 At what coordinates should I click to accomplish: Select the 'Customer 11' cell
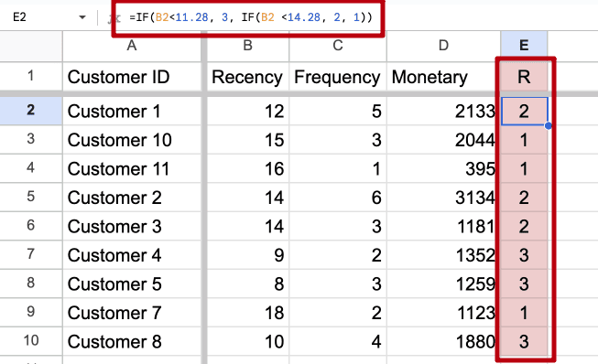(x=132, y=168)
